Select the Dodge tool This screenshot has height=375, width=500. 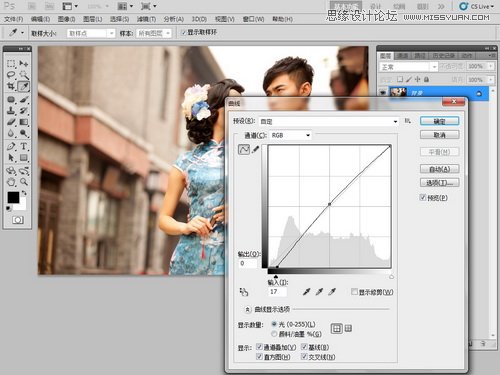24,133
